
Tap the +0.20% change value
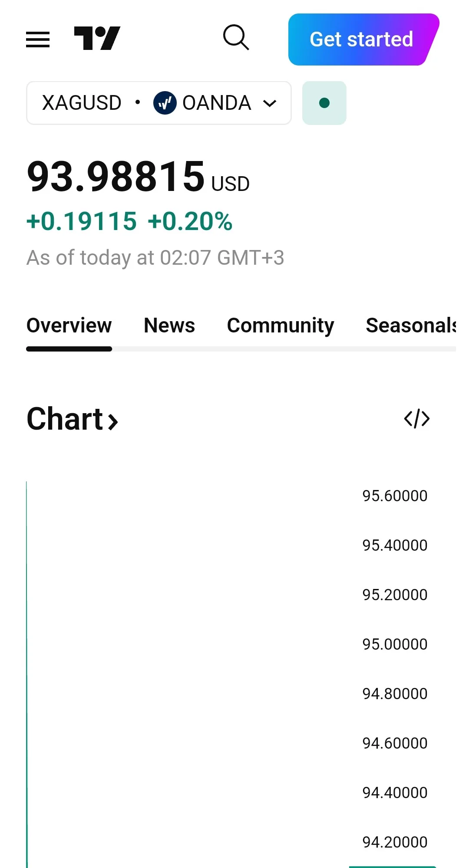190,221
